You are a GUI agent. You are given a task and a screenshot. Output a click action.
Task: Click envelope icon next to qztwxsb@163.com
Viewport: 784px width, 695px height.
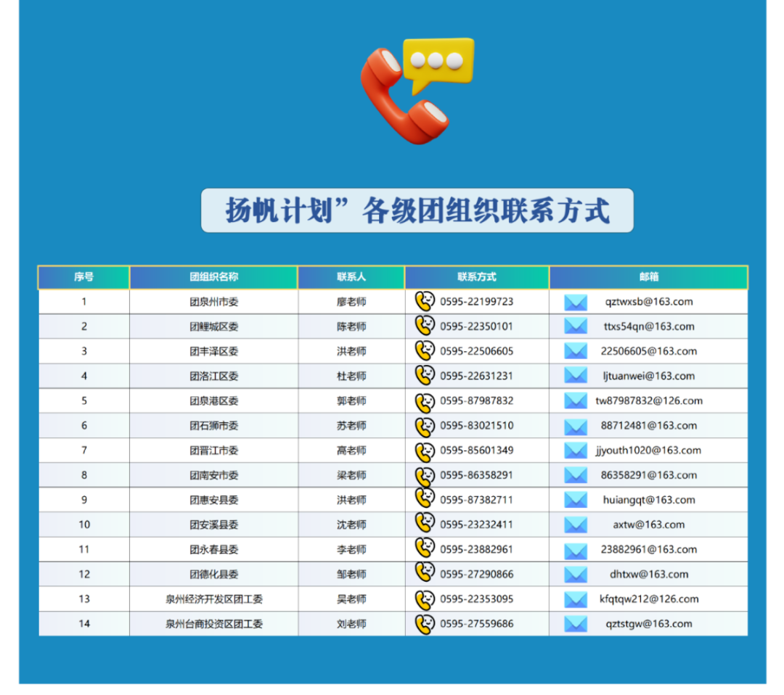[576, 303]
